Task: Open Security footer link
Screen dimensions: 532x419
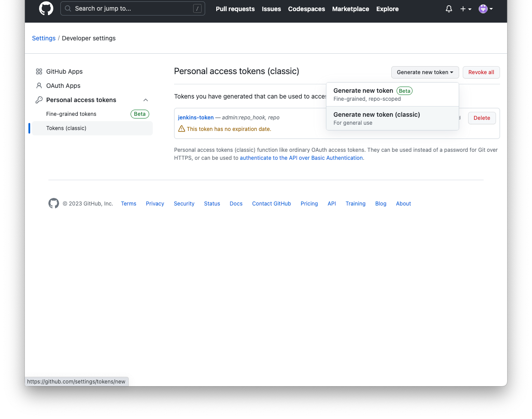Action: (x=184, y=204)
